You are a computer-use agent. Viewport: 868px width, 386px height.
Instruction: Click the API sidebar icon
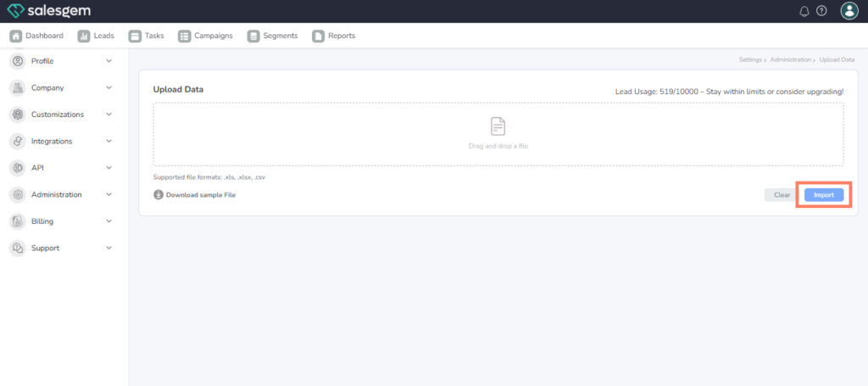tap(18, 168)
